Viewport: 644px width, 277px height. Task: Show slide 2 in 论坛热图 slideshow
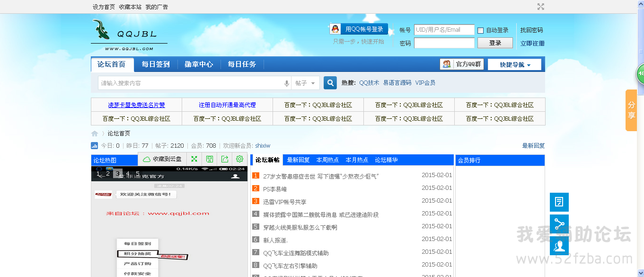coord(108,174)
